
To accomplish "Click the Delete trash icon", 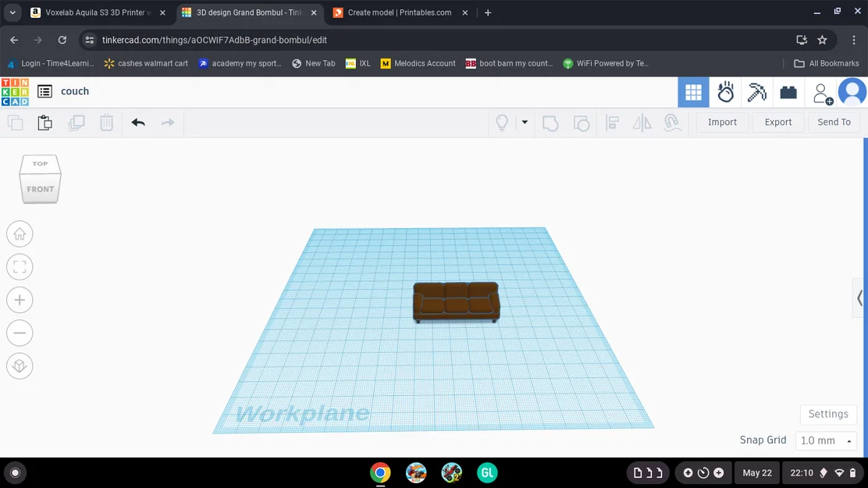I will click(106, 123).
